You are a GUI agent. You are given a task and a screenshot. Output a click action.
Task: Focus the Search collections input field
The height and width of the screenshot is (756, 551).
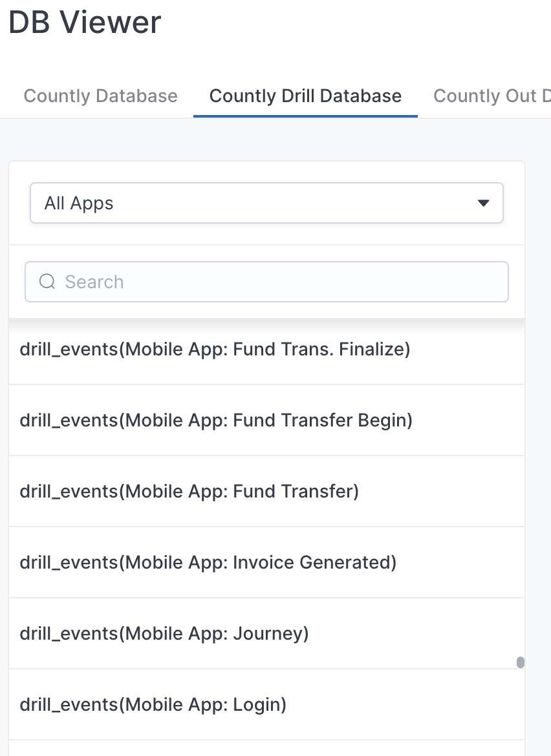[267, 282]
